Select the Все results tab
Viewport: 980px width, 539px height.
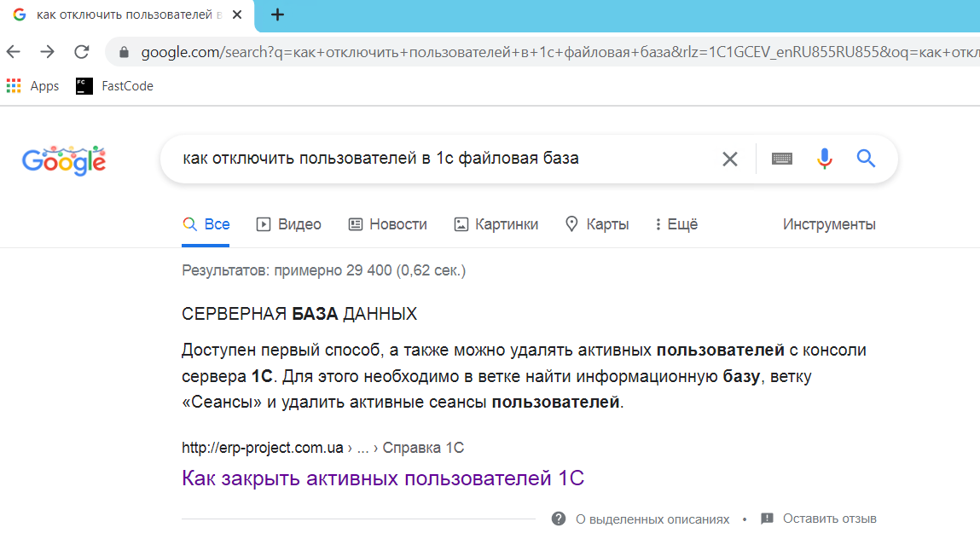[x=206, y=224]
